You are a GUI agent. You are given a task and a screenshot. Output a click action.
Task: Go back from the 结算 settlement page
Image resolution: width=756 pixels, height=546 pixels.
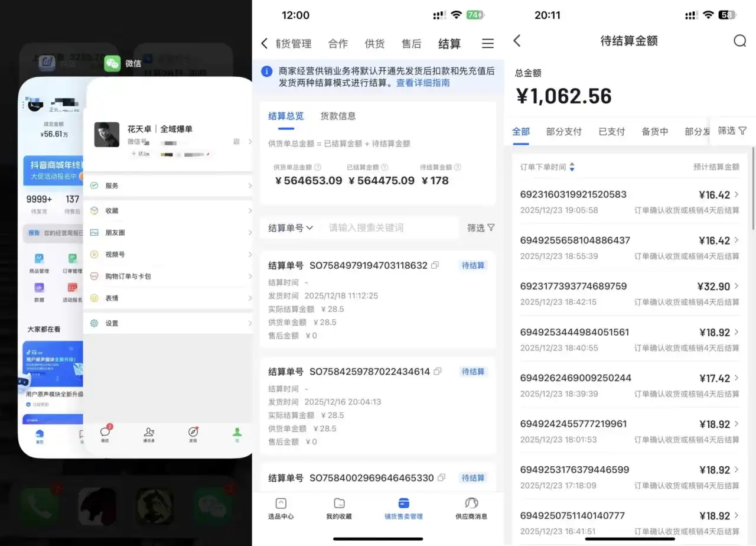pyautogui.click(x=264, y=43)
